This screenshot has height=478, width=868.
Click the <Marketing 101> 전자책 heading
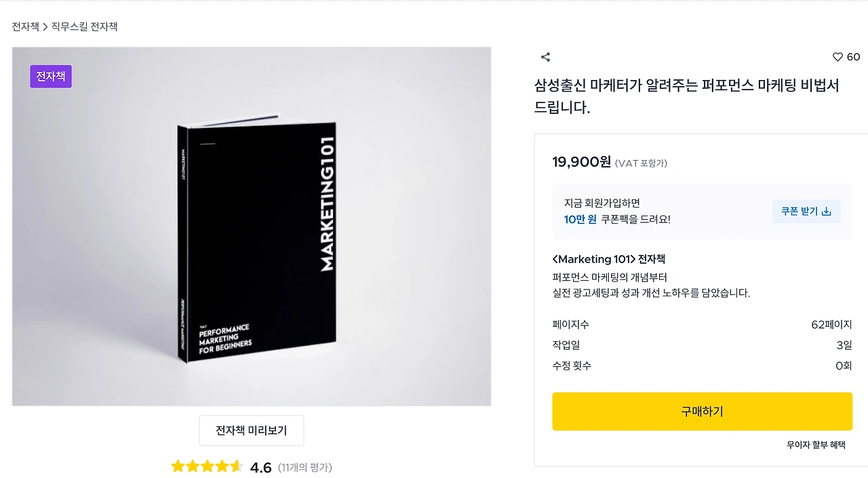tap(609, 259)
